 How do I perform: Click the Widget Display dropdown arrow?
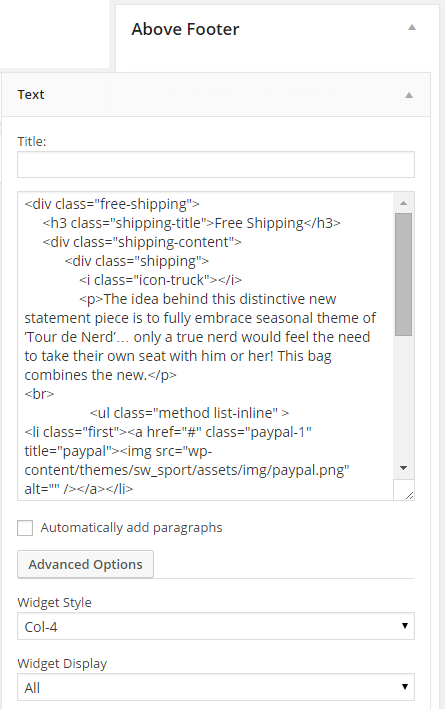pyautogui.click(x=405, y=687)
